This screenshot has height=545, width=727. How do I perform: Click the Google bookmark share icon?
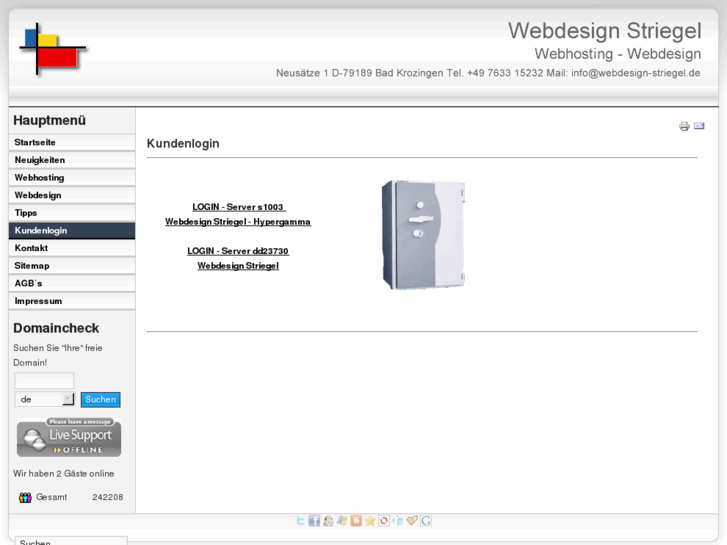coord(426,521)
